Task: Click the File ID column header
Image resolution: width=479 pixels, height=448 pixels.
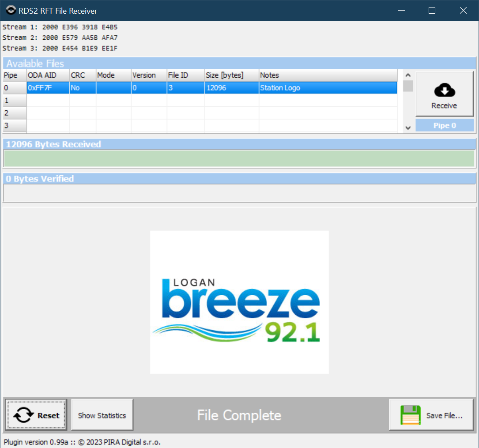Action: pos(185,75)
